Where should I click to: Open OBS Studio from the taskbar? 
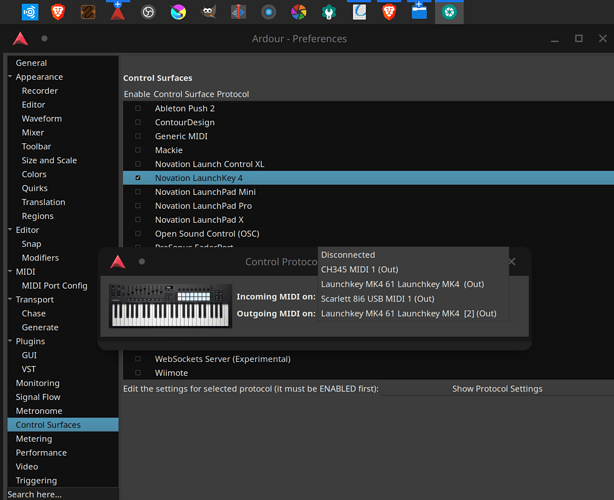(148, 12)
